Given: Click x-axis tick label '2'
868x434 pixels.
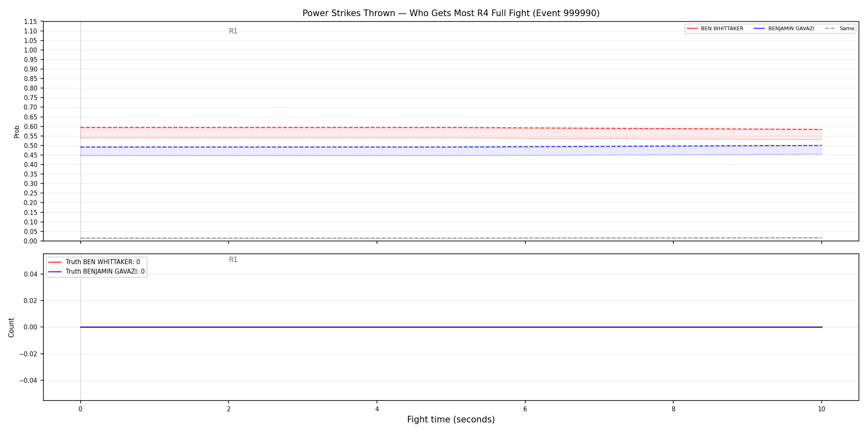Looking at the screenshot, I should point(229,409).
